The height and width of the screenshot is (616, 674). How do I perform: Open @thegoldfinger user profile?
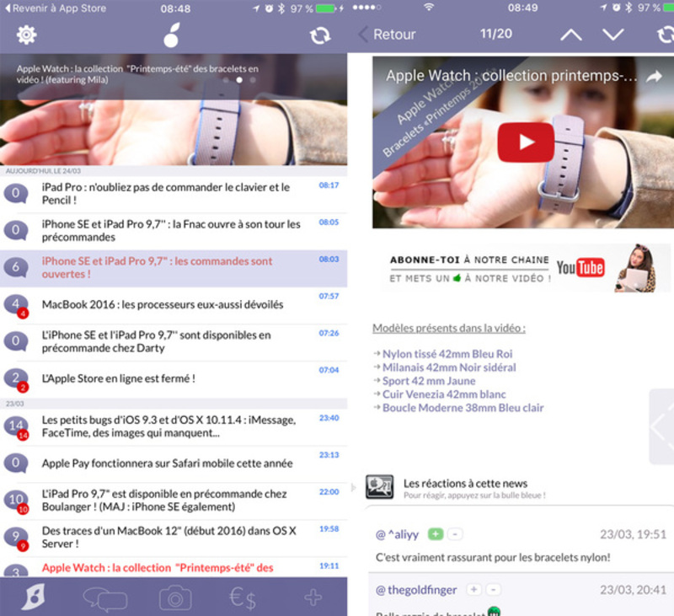pyautogui.click(x=416, y=590)
